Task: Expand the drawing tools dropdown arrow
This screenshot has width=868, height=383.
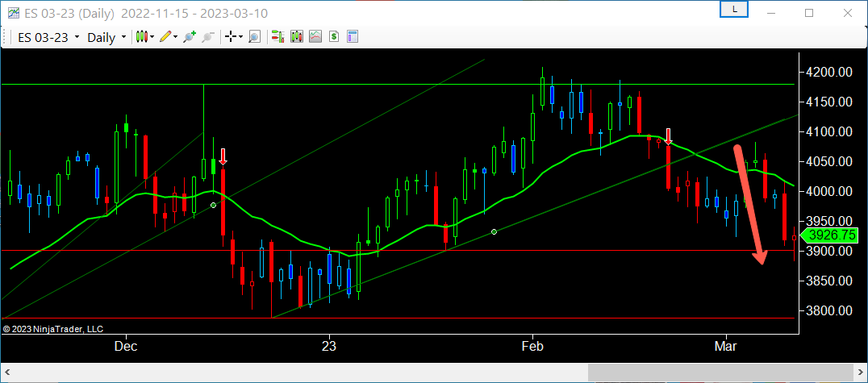Action: click(176, 37)
